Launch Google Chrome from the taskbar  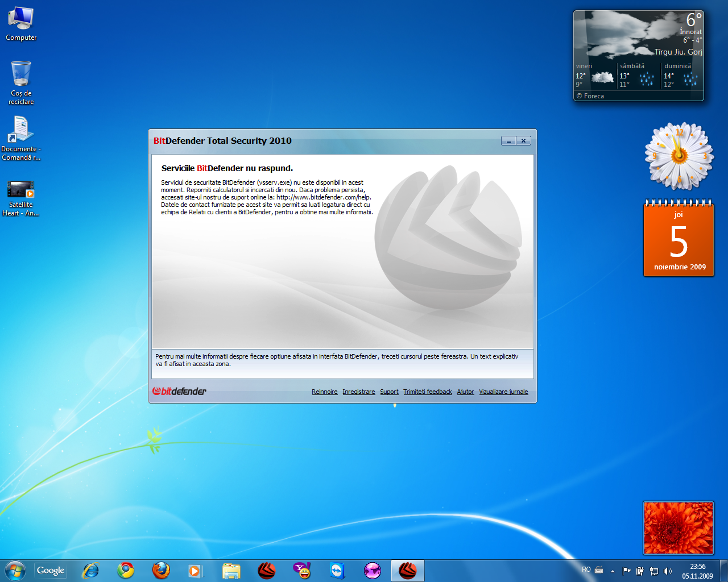pos(126,571)
